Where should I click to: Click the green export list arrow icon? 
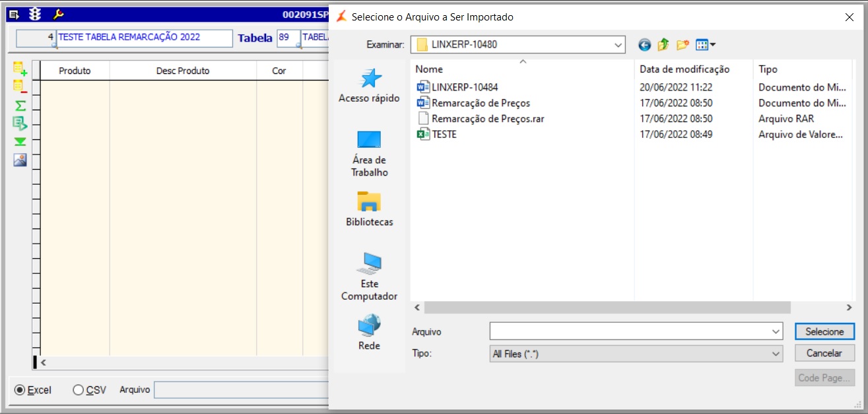click(20, 123)
